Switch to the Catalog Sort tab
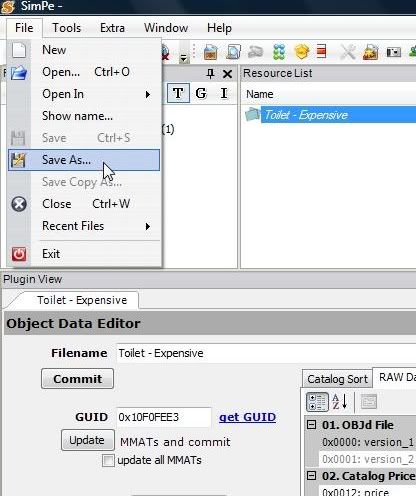 tap(337, 379)
